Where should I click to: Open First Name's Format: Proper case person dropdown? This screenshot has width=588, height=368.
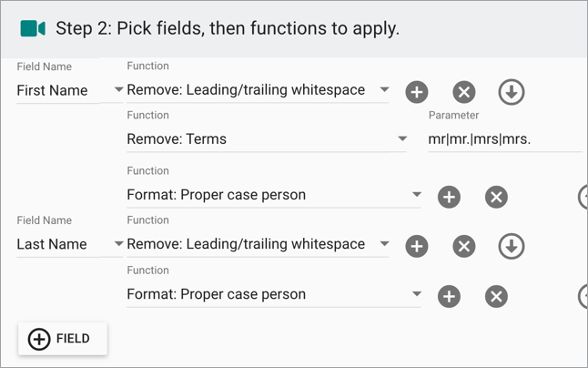pyautogui.click(x=274, y=195)
